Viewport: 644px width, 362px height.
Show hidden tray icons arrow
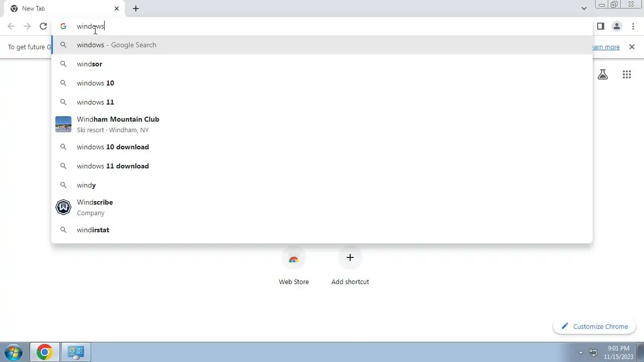pyautogui.click(x=581, y=352)
